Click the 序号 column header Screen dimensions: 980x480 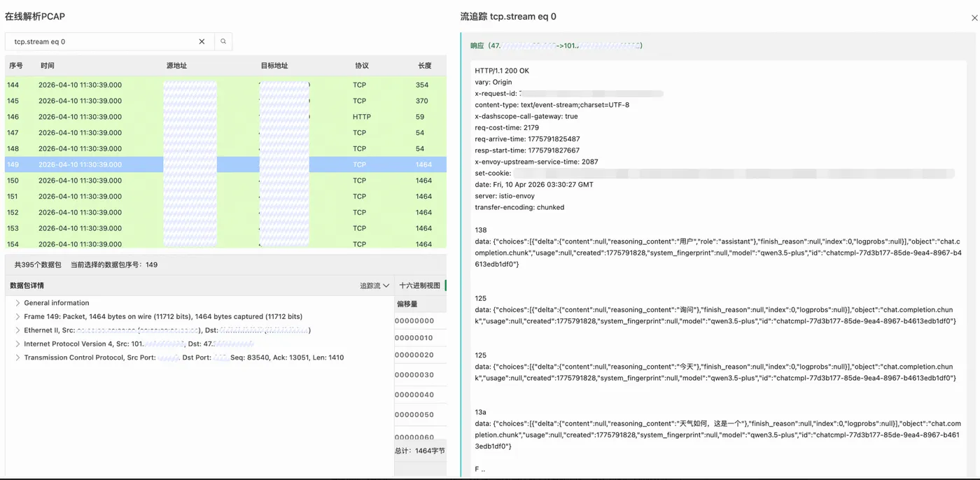pos(16,66)
